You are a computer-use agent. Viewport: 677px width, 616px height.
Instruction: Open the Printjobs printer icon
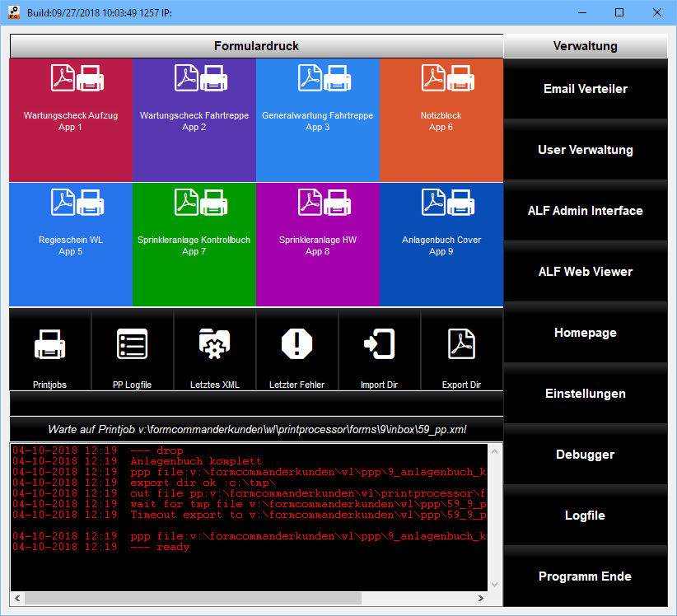point(50,344)
